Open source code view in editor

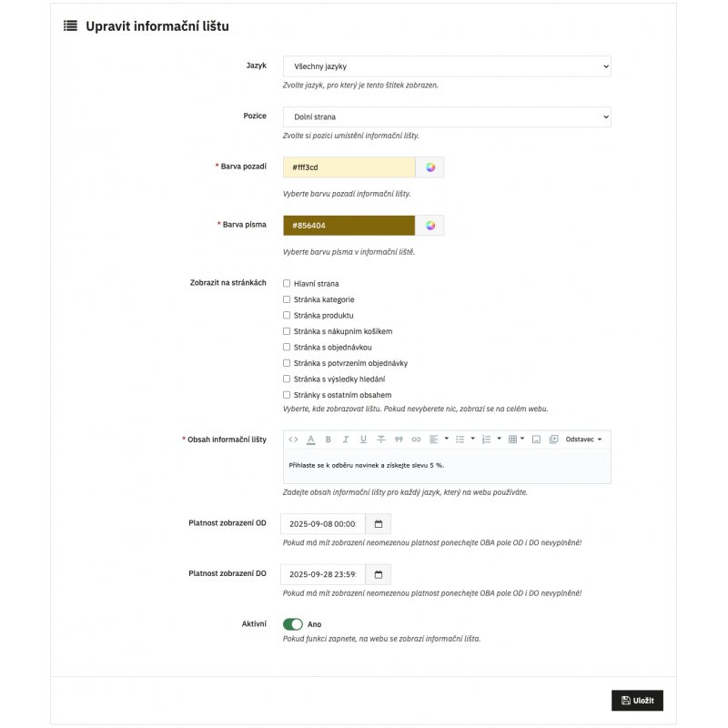[x=293, y=440]
